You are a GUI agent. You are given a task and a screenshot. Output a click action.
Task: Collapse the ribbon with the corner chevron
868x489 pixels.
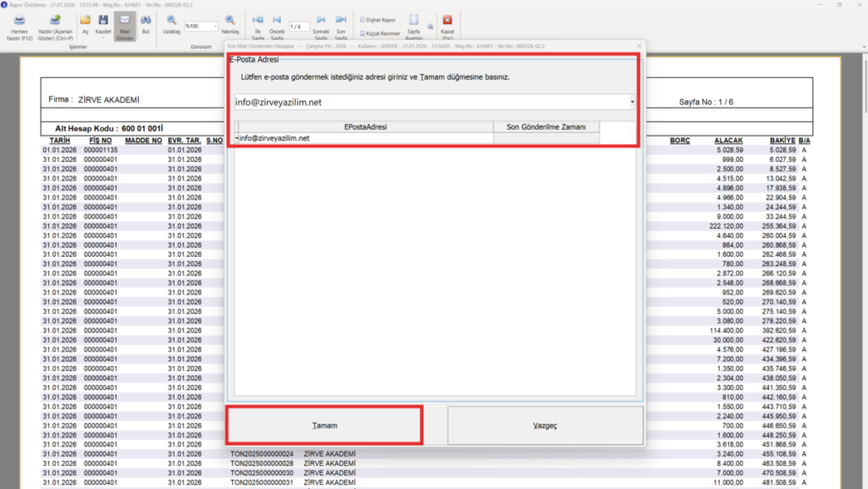coord(864,47)
